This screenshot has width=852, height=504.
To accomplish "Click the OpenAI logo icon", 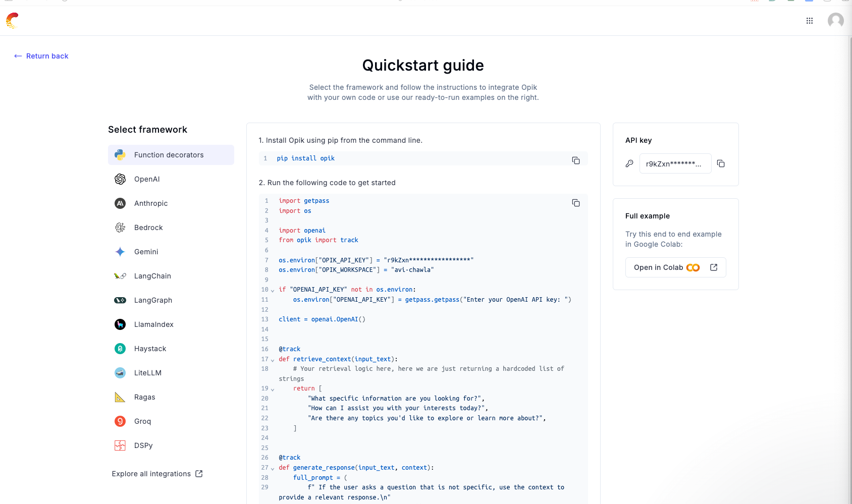I will pos(120,179).
